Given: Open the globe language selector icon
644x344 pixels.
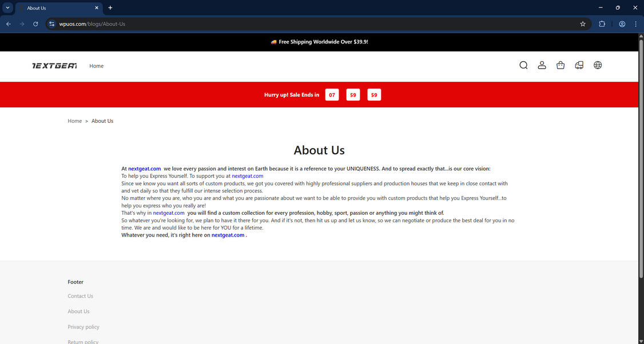Looking at the screenshot, I should click(x=598, y=65).
